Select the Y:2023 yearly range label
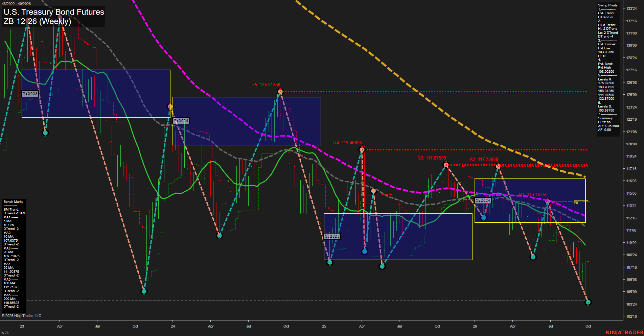This screenshot has height=336, width=644. pos(30,94)
